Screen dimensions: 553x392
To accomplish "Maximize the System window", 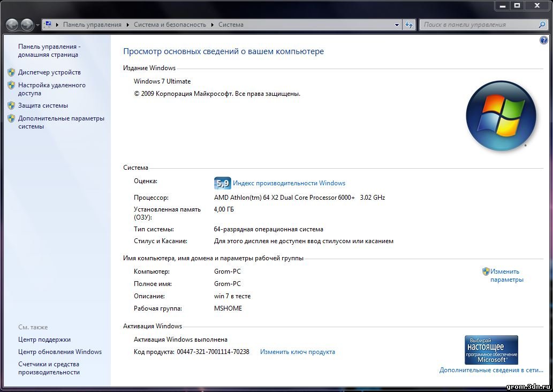I will pos(517,6).
